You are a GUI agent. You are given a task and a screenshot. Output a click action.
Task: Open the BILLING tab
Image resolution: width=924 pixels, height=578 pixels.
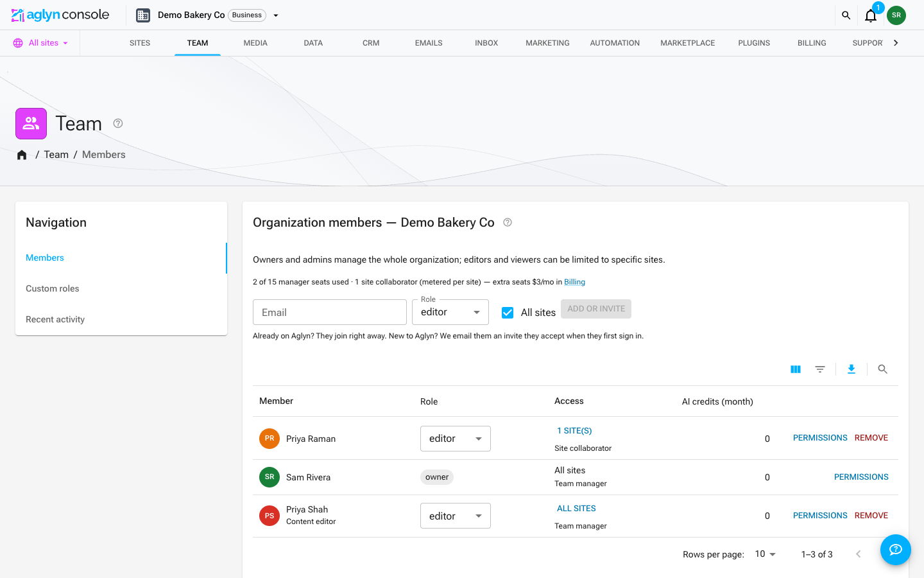click(812, 43)
